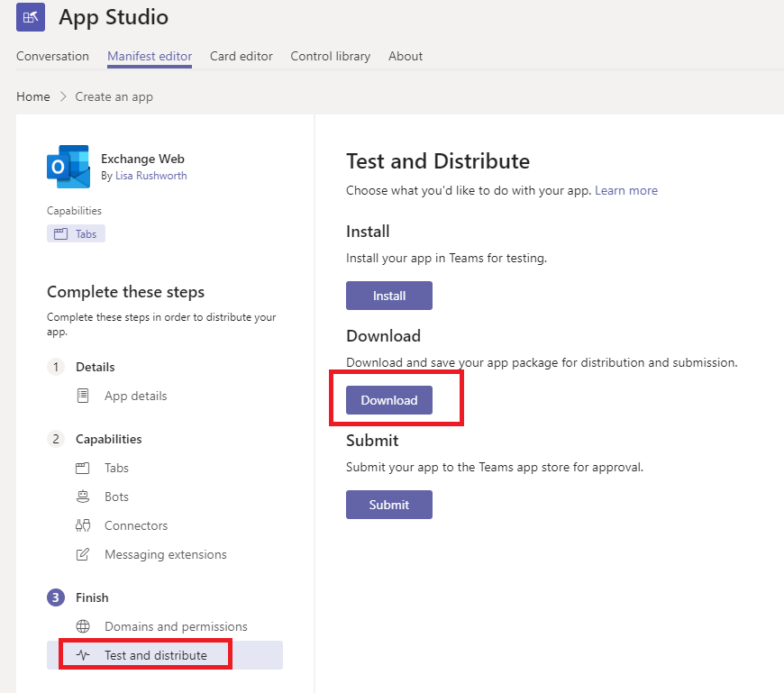This screenshot has width=784, height=693.
Task: Click the Complete these steps heading
Action: click(x=125, y=292)
